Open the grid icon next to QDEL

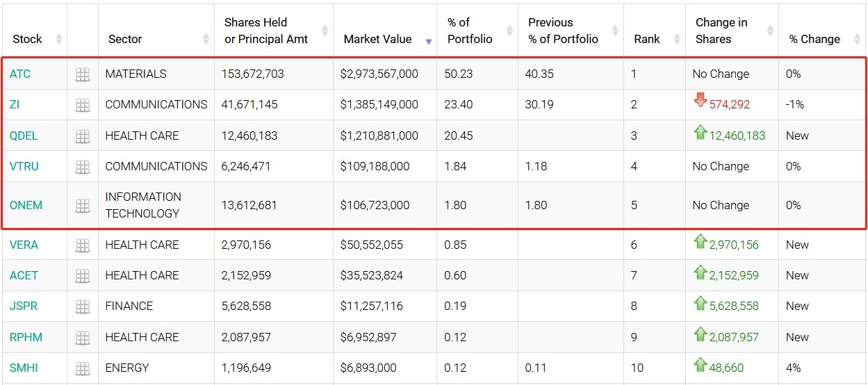click(x=83, y=136)
